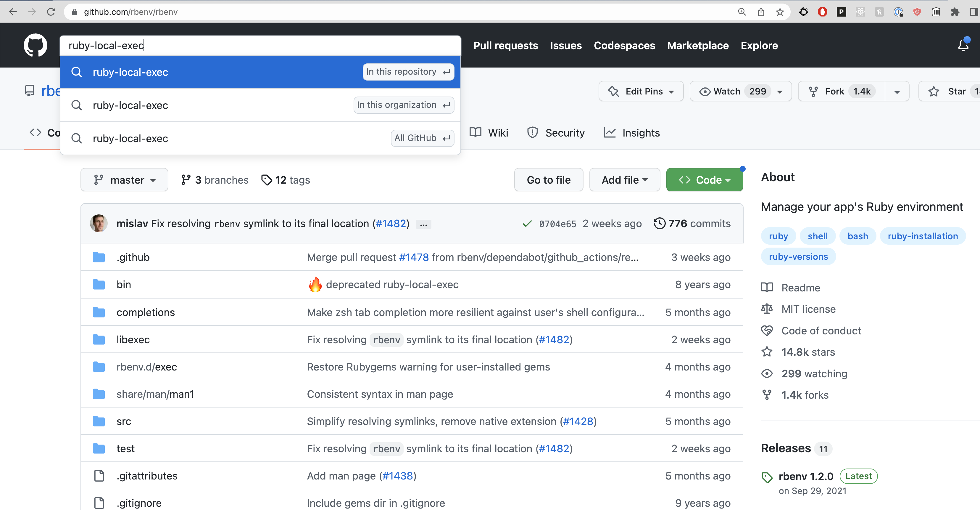Viewport: 980px width, 510px height.
Task: Click the GitHub Octocat logo
Action: point(36,45)
